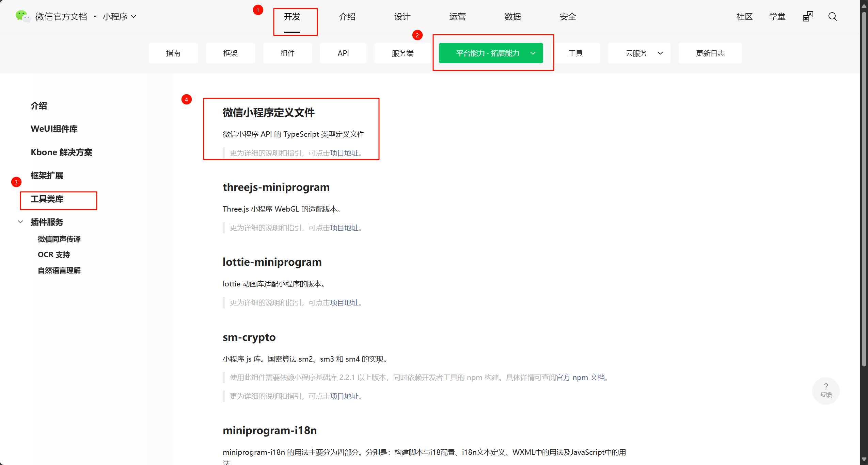
Task: Switch to the 介绍 top tab
Action: tap(347, 17)
